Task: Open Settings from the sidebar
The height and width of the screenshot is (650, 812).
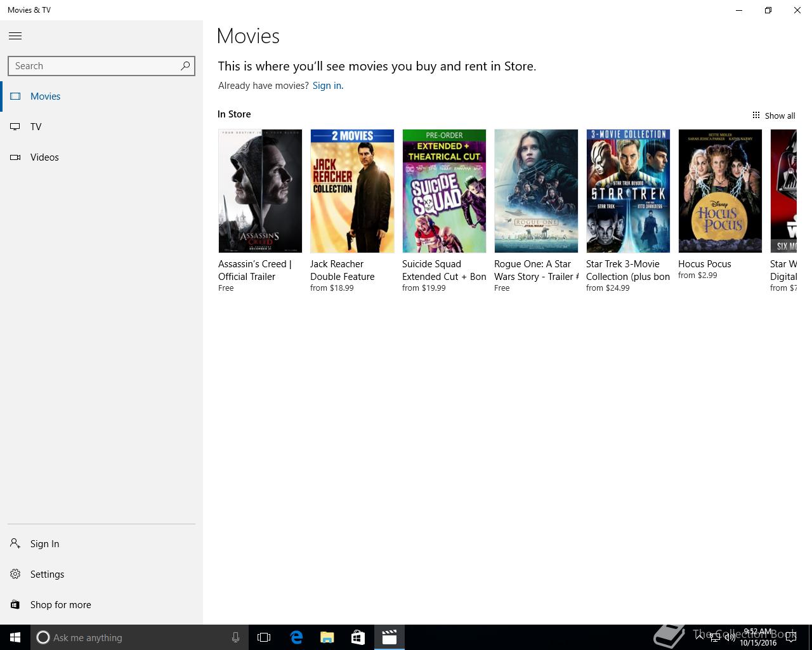Action: (101, 574)
